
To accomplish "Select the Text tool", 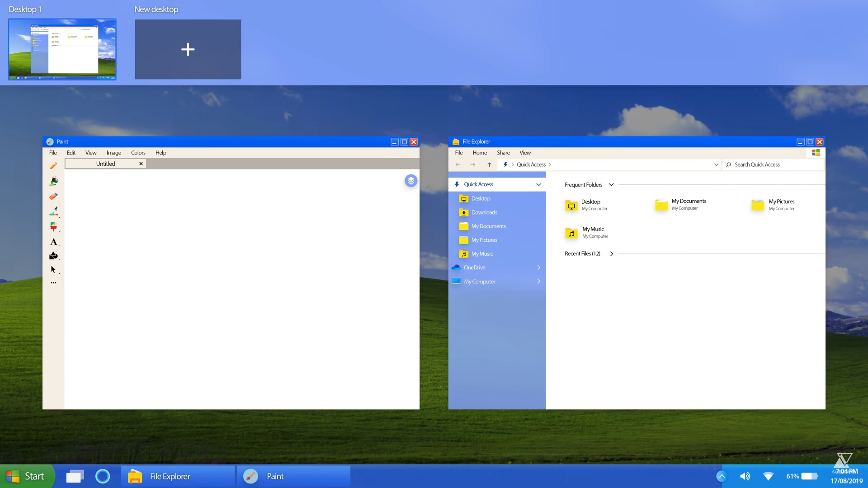I will point(53,242).
